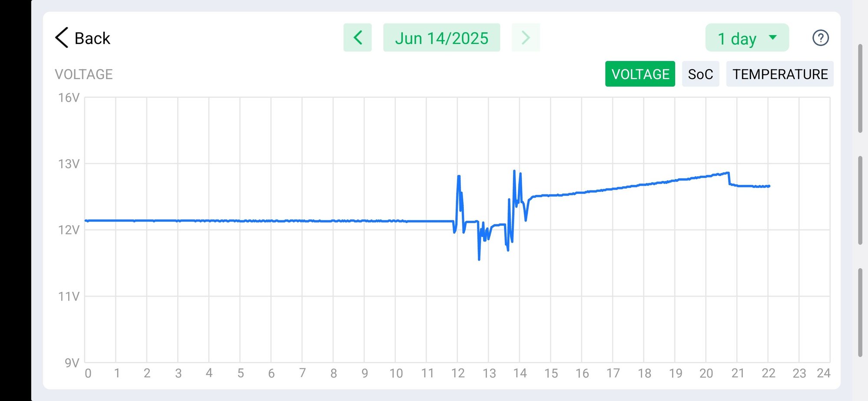Viewport: 868px width, 401px height.
Task: Tap the voltage drop just before hour 21
Action: click(729, 178)
